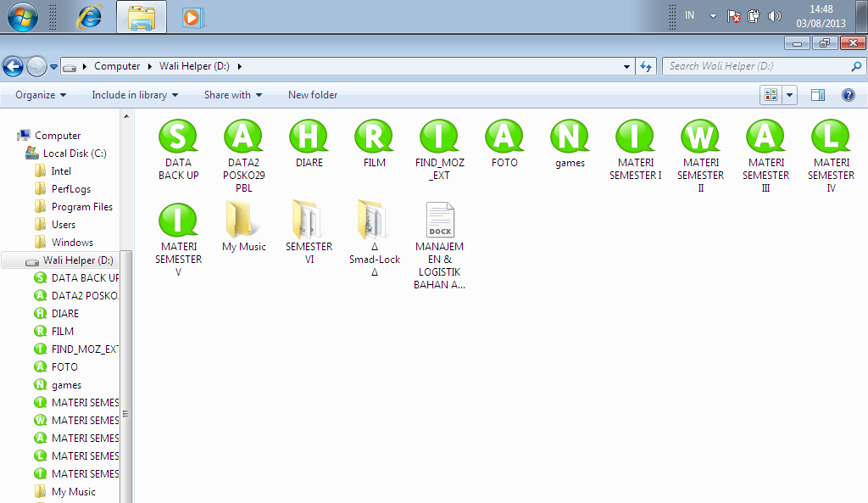Open Windows Media Player from taskbar
This screenshot has height=503, width=868.
tap(192, 17)
